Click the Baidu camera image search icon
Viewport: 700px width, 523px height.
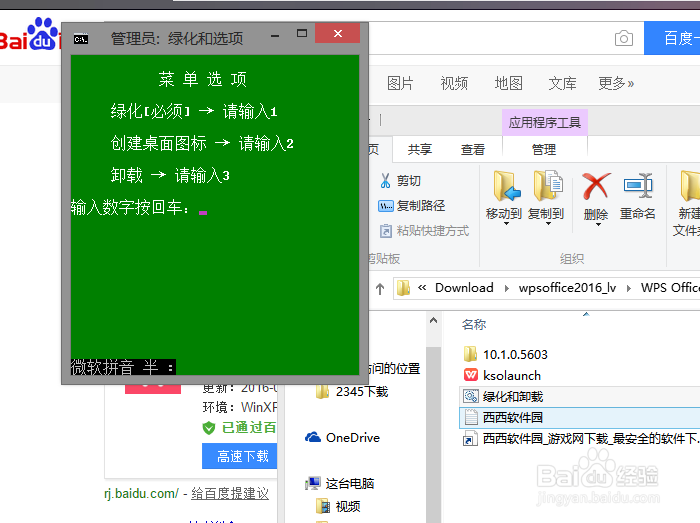pyautogui.click(x=624, y=38)
